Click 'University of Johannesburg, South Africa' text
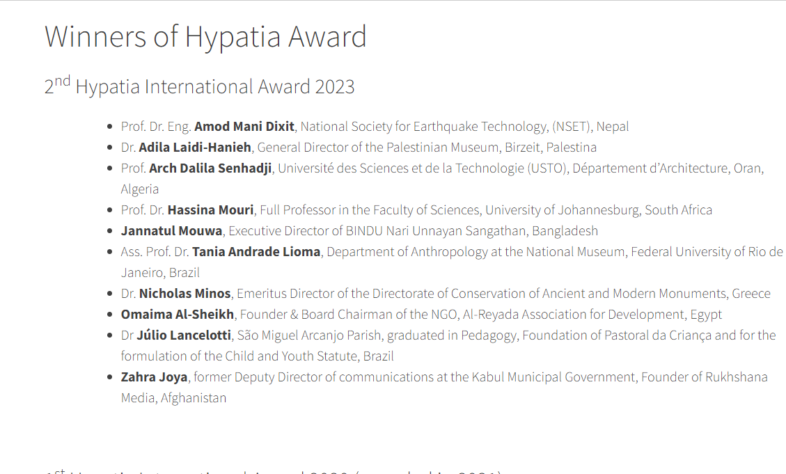 pyautogui.click(x=599, y=210)
